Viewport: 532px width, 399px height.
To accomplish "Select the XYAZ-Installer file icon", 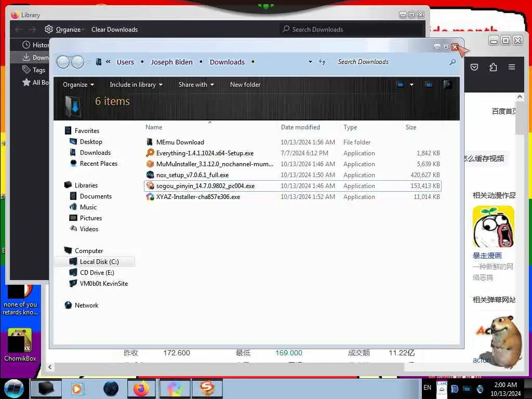I will [150, 196].
